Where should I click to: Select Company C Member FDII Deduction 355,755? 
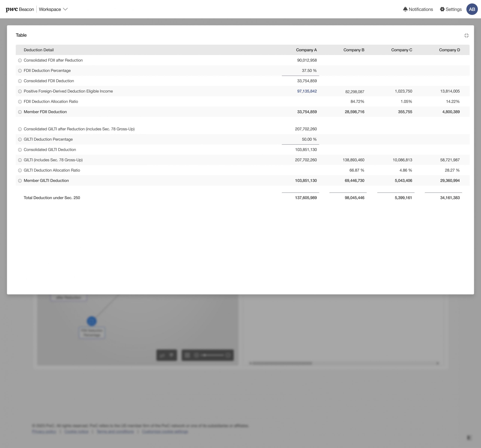tap(405, 112)
